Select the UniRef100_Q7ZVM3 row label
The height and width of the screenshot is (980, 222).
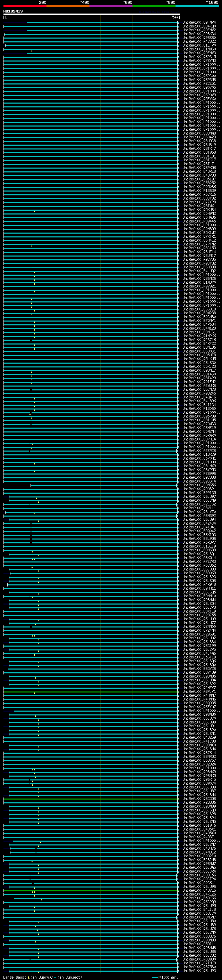coord(199,60)
